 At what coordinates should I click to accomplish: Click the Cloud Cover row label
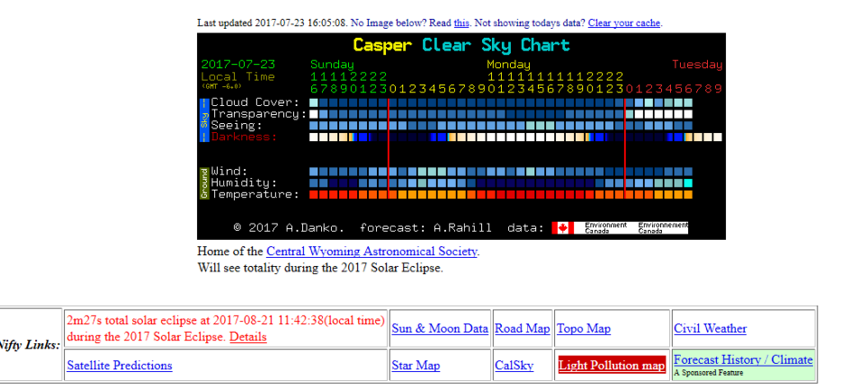tap(255, 102)
